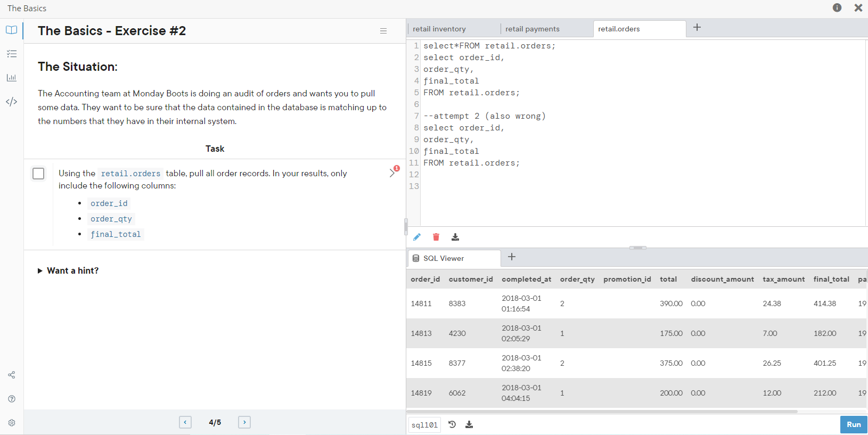Click the tax_amount column header
Image resolution: width=868 pixels, height=435 pixels.
(784, 279)
